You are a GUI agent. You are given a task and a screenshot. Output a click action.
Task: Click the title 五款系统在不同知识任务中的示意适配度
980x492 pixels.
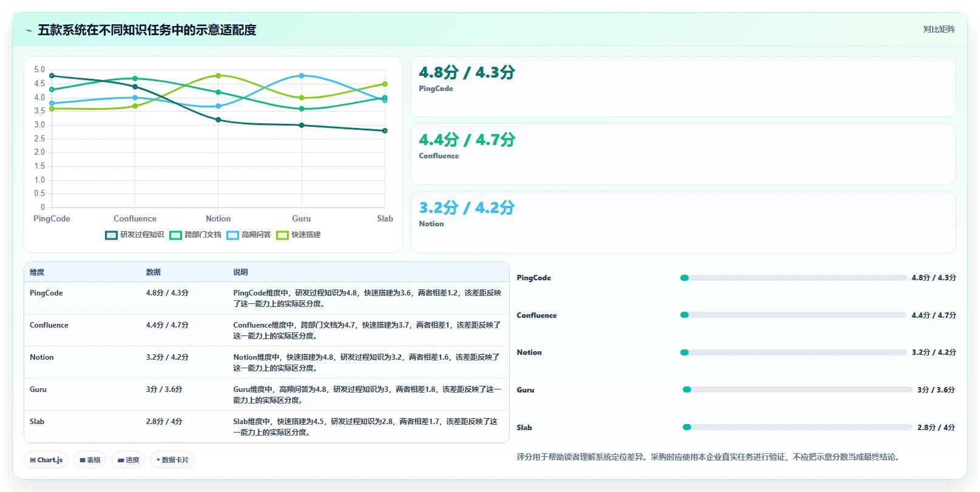click(147, 30)
